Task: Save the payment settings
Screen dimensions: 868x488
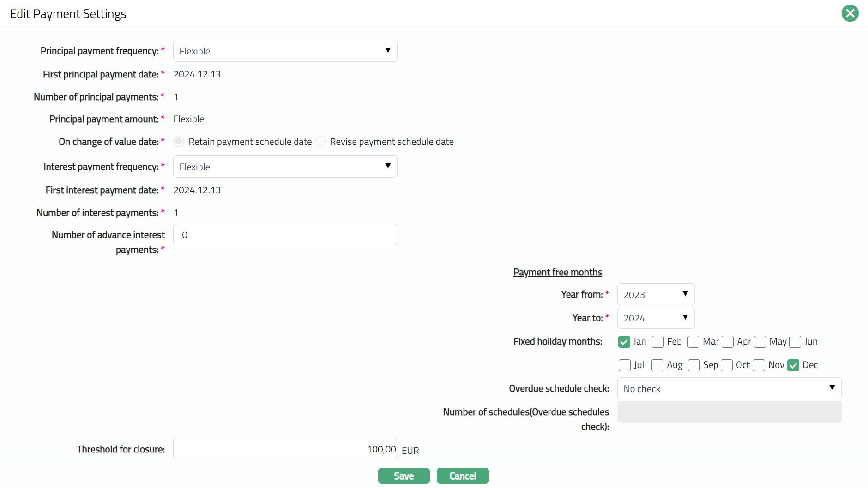Action: [x=404, y=476]
